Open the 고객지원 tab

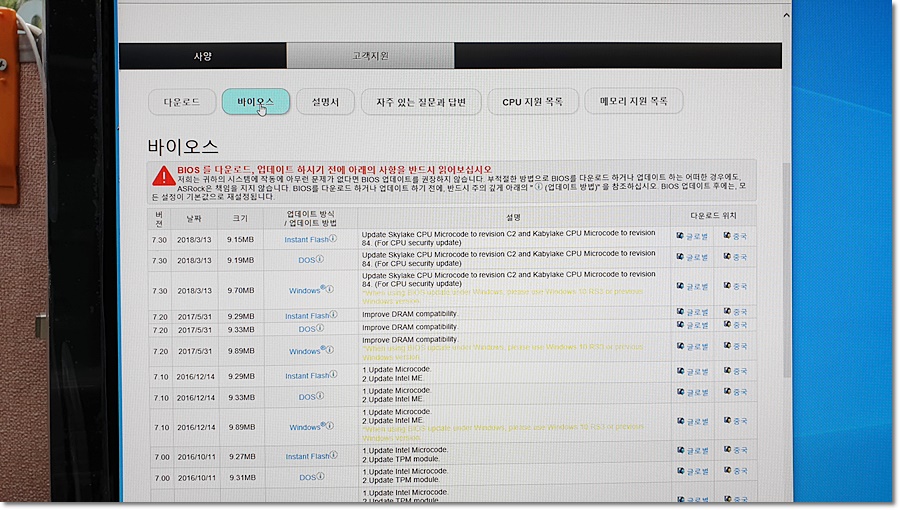coord(370,56)
